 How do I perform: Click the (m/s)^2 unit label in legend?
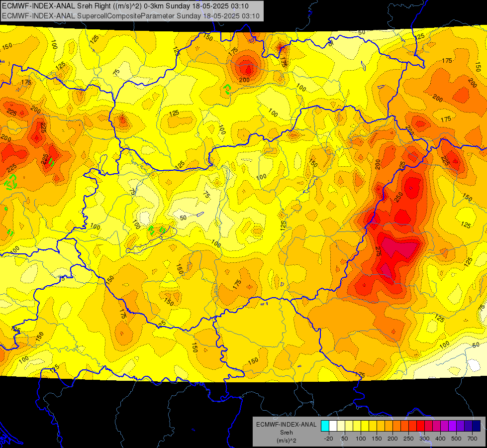tap(287, 441)
